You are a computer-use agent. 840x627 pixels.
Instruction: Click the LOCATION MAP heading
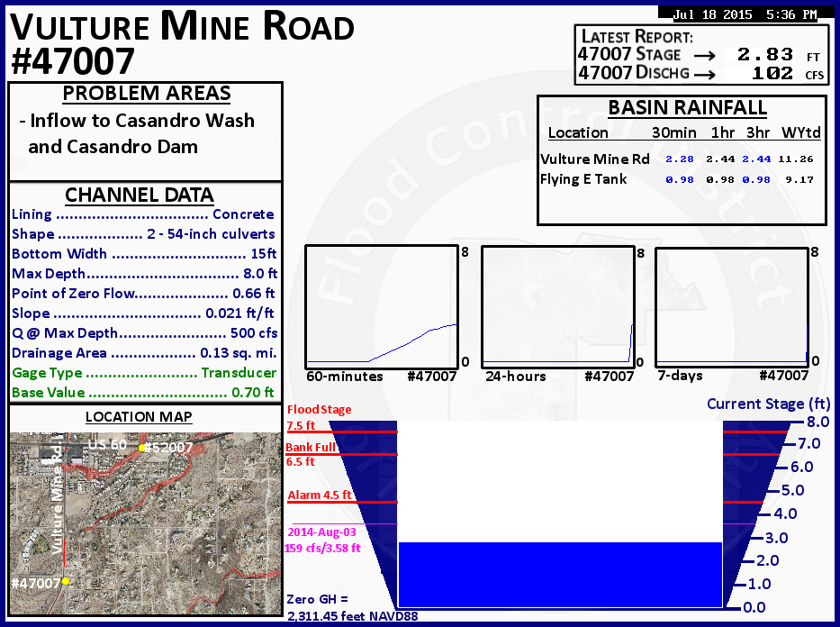tap(139, 417)
